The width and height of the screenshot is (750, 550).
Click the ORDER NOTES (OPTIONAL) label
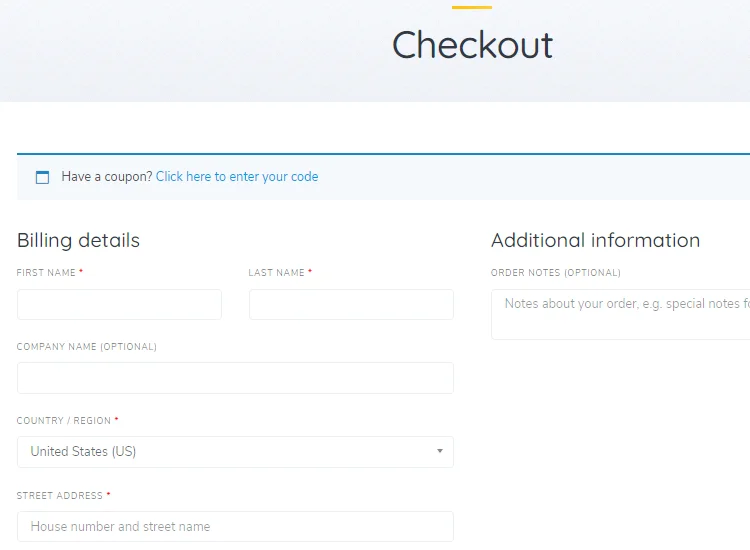(556, 273)
